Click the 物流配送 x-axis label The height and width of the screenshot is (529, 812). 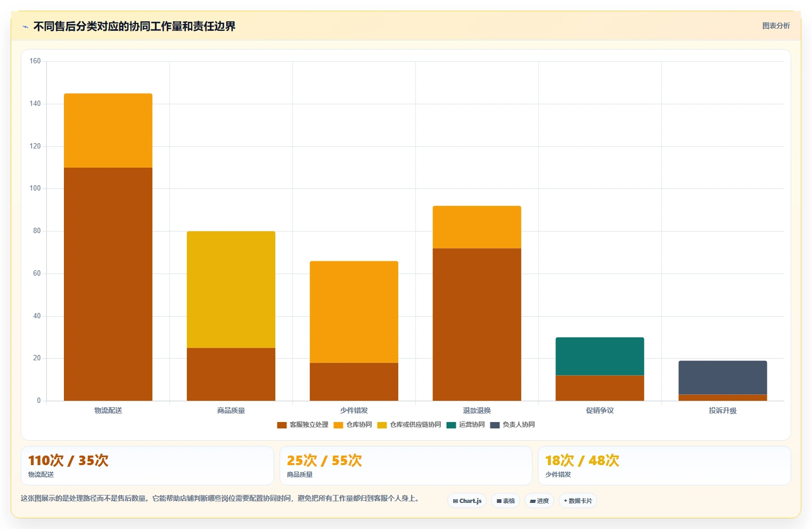[x=108, y=410]
